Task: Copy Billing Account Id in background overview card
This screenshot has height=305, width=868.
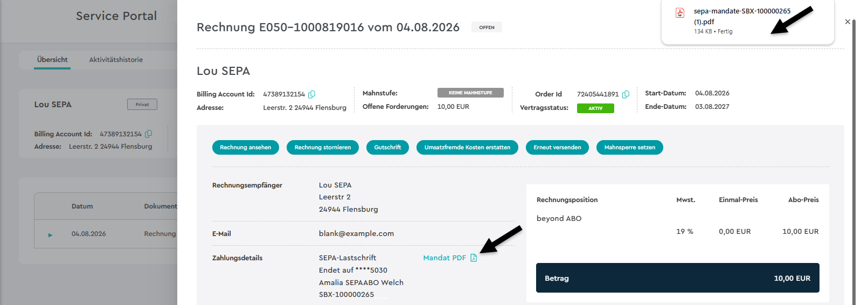Action: coord(149,134)
